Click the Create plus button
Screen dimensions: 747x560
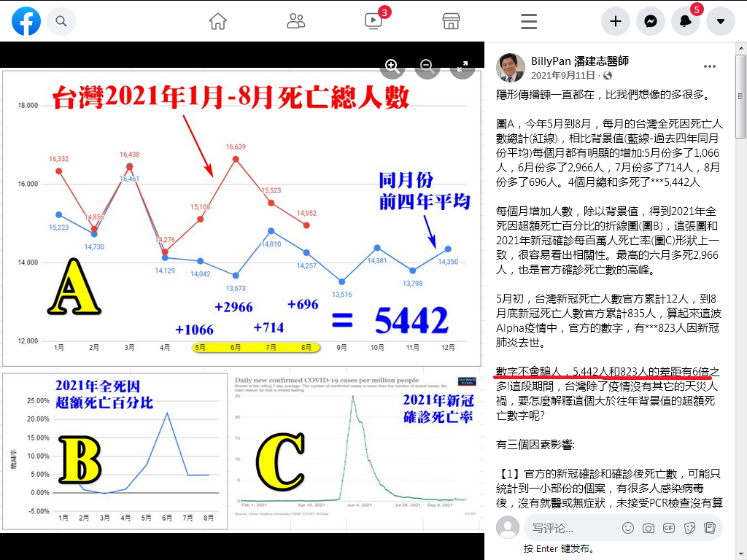pyautogui.click(x=616, y=21)
